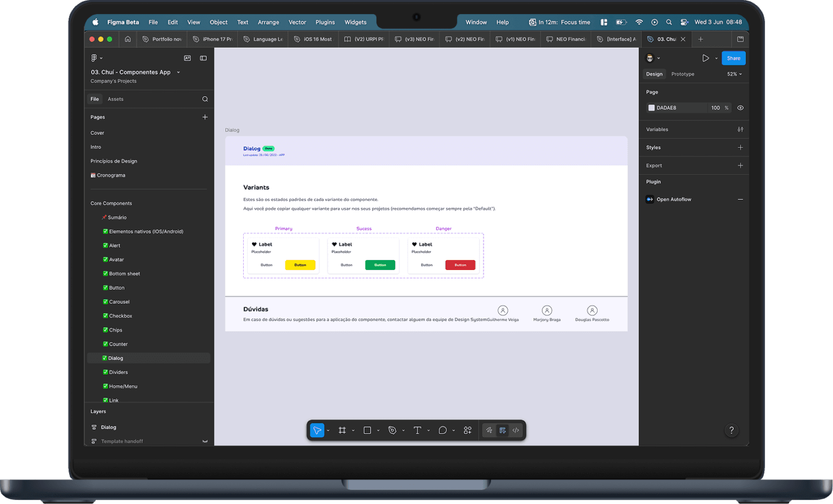
Task: Open the zoom level 52% dropdown
Action: 734,74
